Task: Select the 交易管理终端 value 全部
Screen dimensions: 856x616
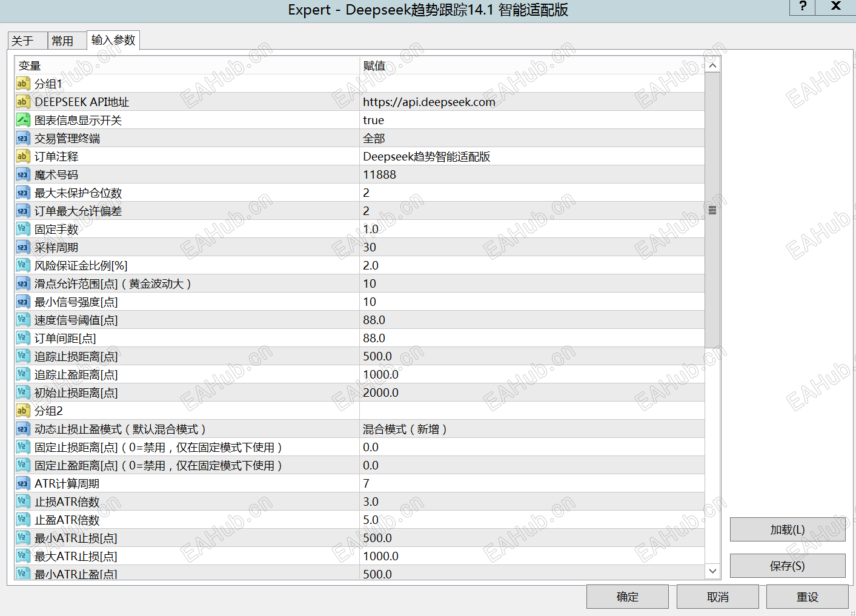Action: point(532,138)
